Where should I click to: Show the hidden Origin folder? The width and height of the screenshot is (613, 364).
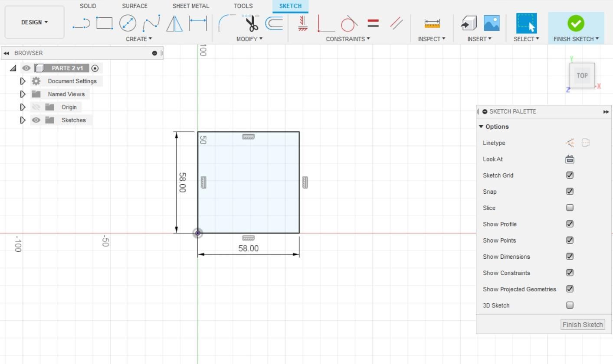pos(36,107)
